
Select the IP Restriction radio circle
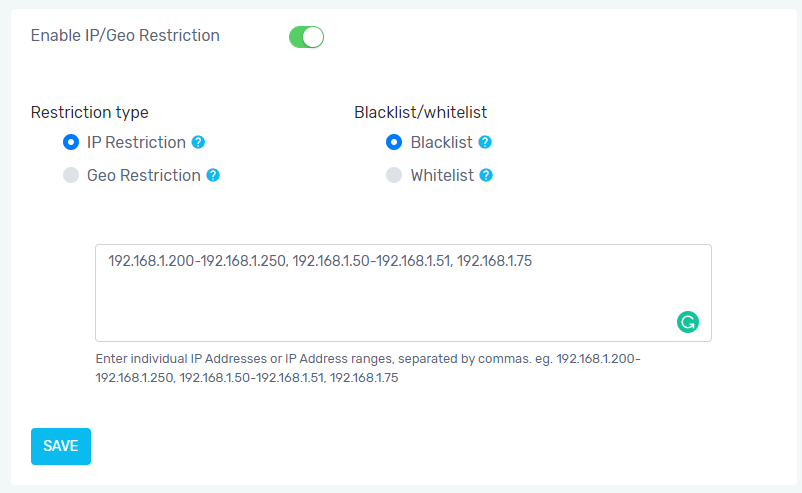click(71, 142)
